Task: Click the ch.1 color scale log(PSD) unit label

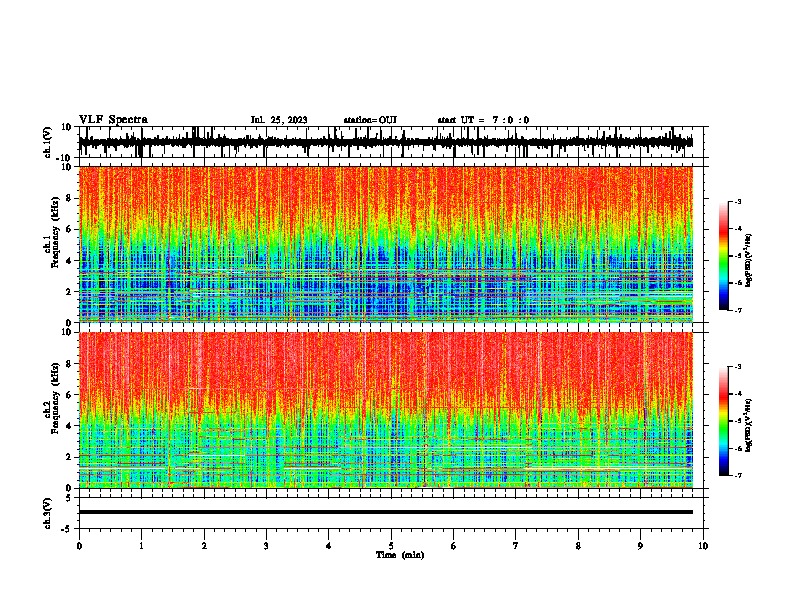Action: pyautogui.click(x=748, y=260)
